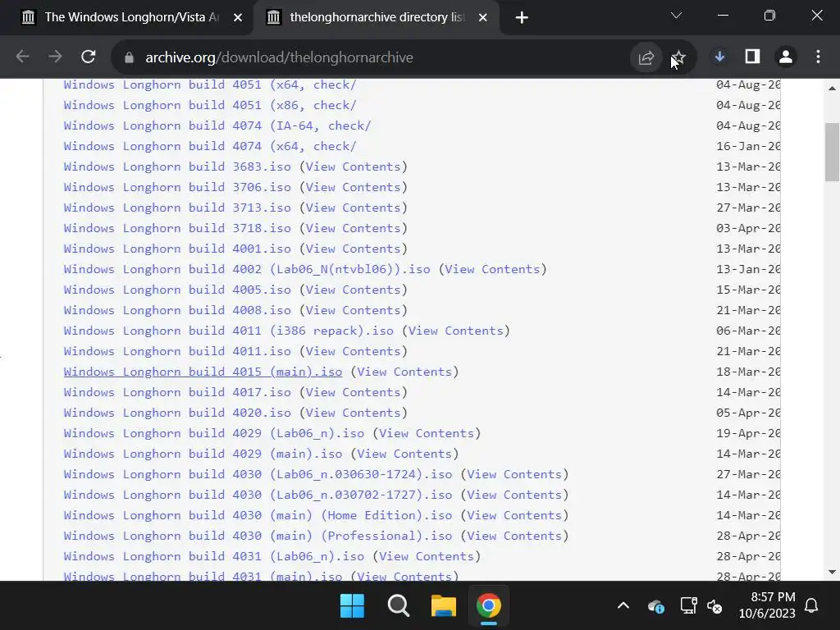The image size is (840, 630).
Task: View Contents of build 4001.iso
Action: click(353, 249)
